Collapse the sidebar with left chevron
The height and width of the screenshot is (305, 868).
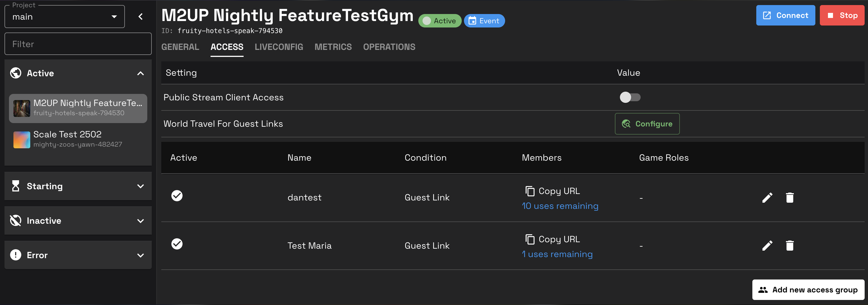click(141, 17)
